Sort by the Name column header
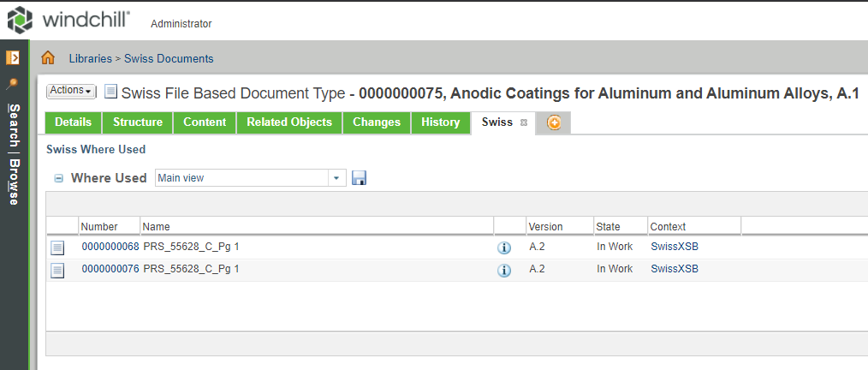The height and width of the screenshot is (370, 868). coord(317,227)
